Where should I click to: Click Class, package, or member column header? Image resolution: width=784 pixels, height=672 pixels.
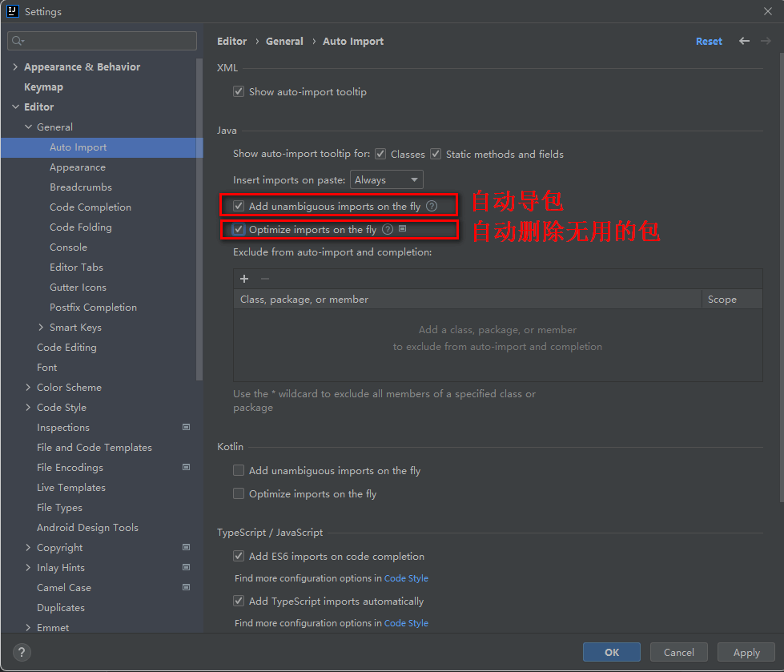pyautogui.click(x=468, y=299)
